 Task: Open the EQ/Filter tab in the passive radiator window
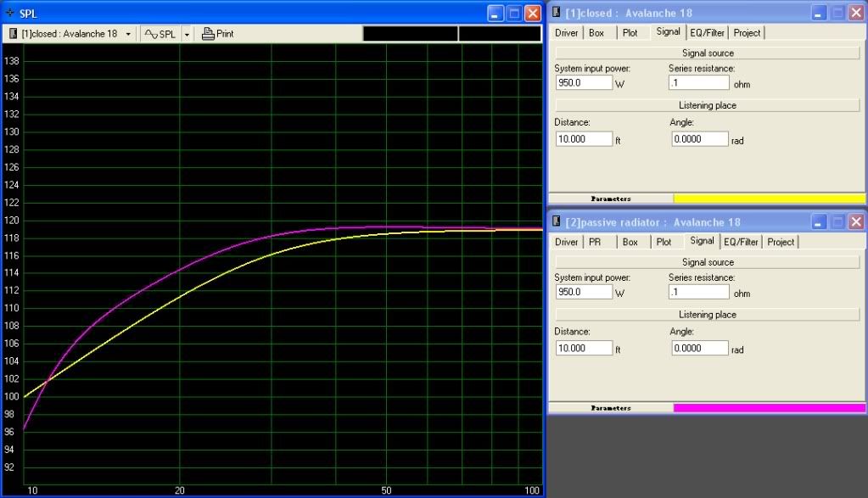(x=741, y=242)
